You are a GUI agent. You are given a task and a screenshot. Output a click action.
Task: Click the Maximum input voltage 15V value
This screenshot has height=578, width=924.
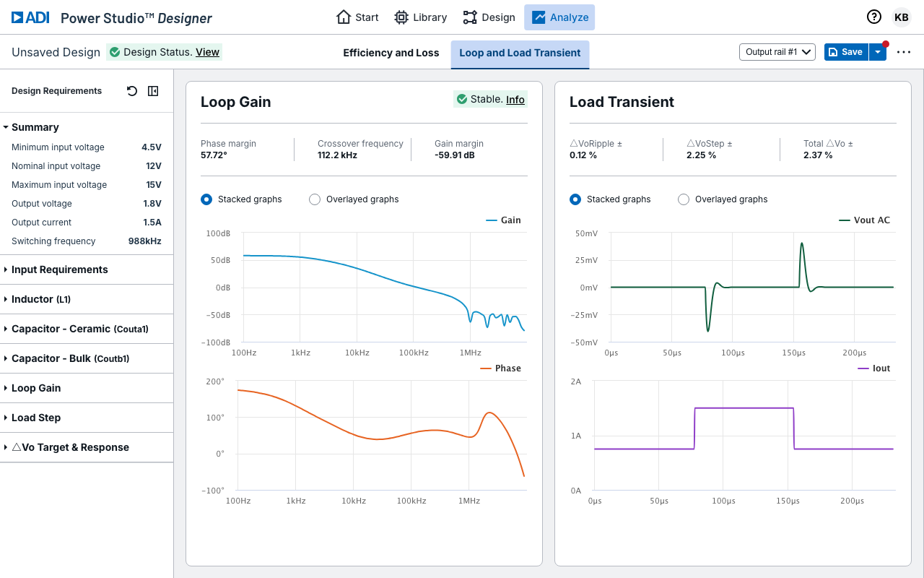(153, 185)
